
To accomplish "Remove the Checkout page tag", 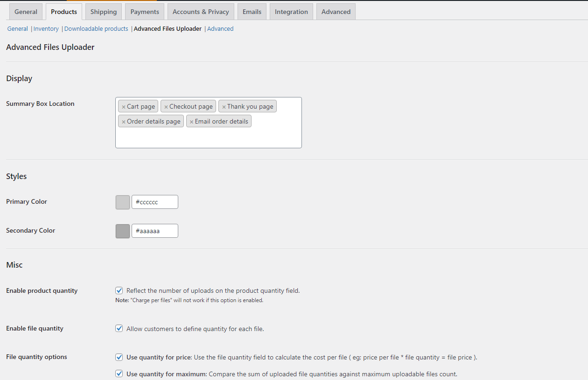I will click(x=166, y=107).
